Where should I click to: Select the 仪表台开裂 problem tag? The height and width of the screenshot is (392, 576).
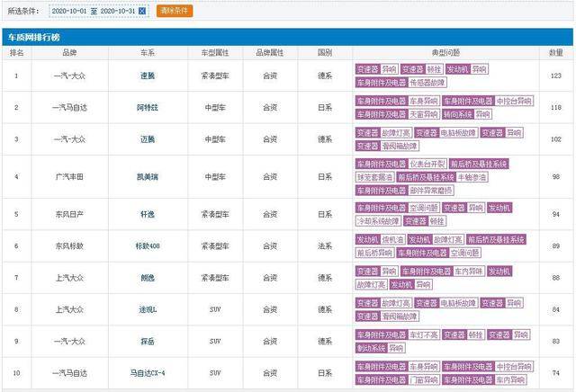point(434,164)
